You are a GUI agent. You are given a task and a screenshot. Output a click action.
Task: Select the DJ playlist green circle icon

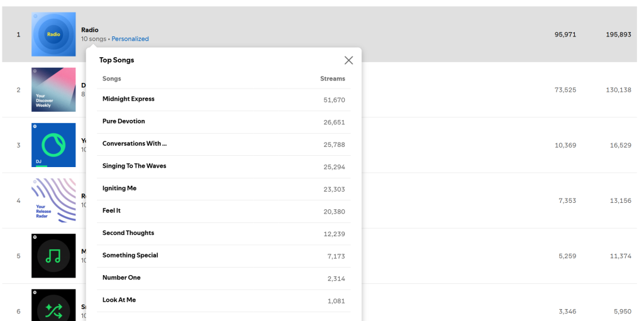point(53,145)
